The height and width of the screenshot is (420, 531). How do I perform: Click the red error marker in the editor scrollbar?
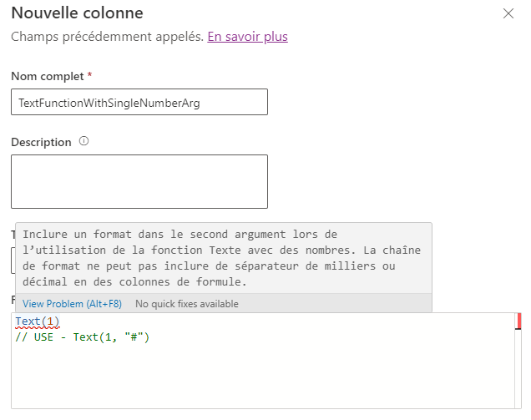518,321
